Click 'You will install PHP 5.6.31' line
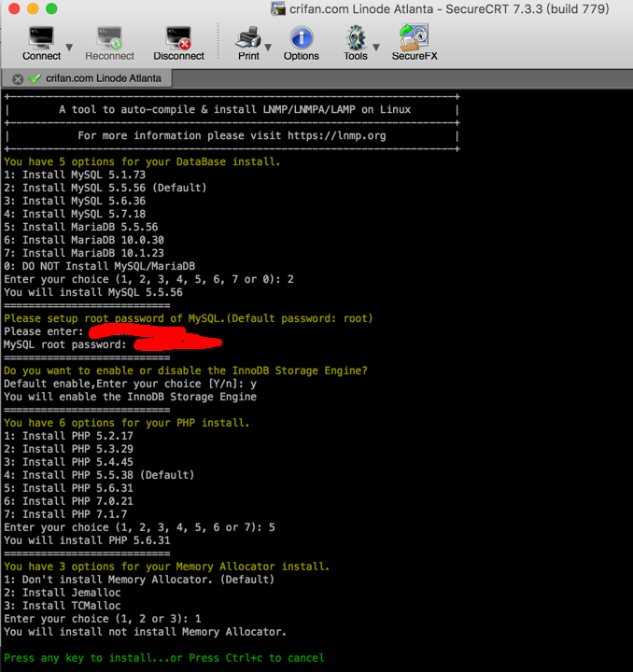 coord(87,540)
